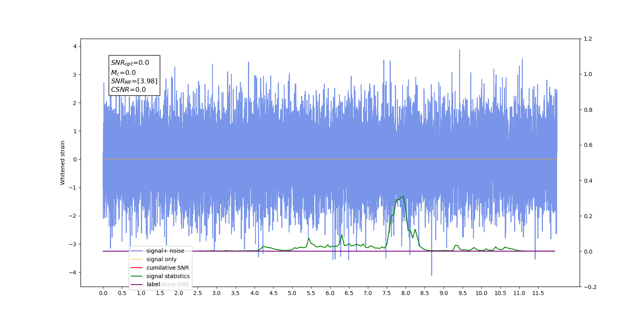Click the x-axis tick label 1.0
Screen dimensions: 644x322
(141, 293)
